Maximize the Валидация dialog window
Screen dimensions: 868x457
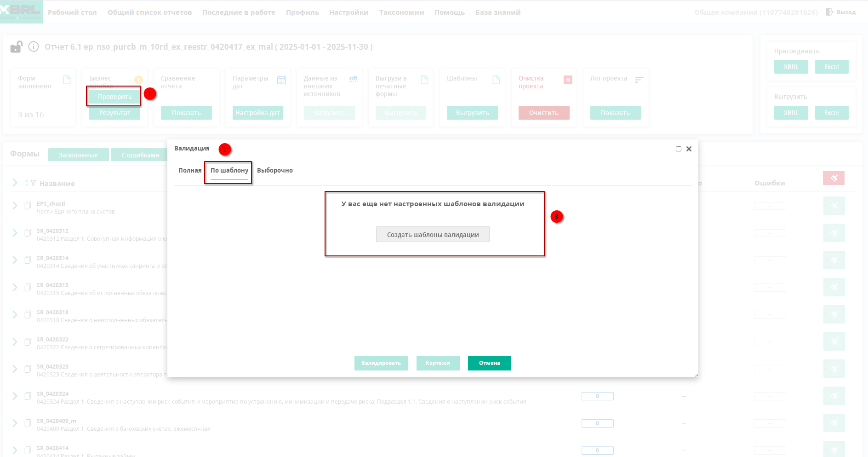pos(678,149)
